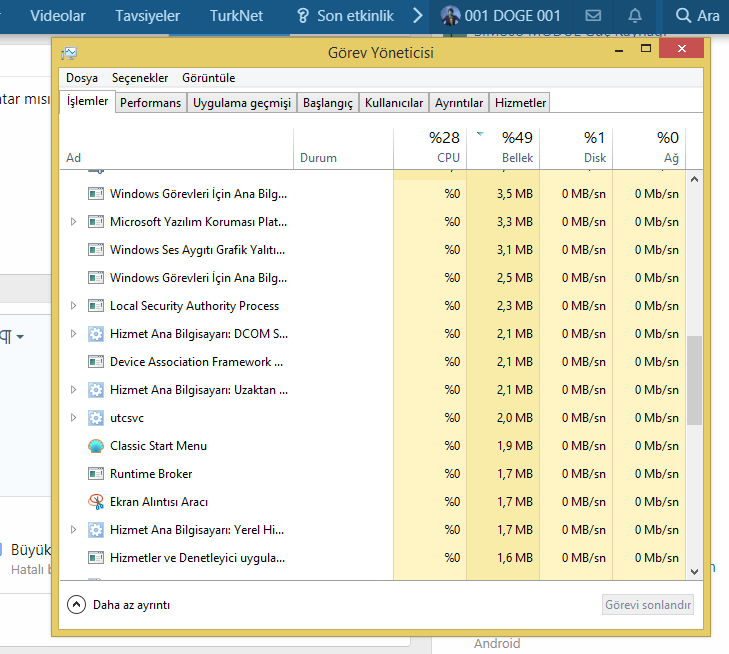Click the Hizmet Ana Bilgisayarı: Uzaktan gear icon
Viewport: 729px width, 654px height.
pyautogui.click(x=96, y=390)
